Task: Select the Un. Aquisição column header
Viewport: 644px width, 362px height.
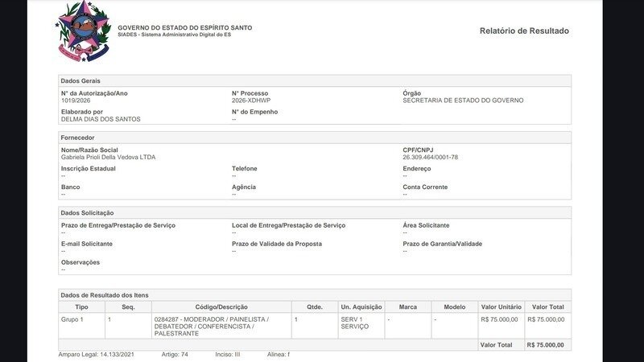Action: 361,307
